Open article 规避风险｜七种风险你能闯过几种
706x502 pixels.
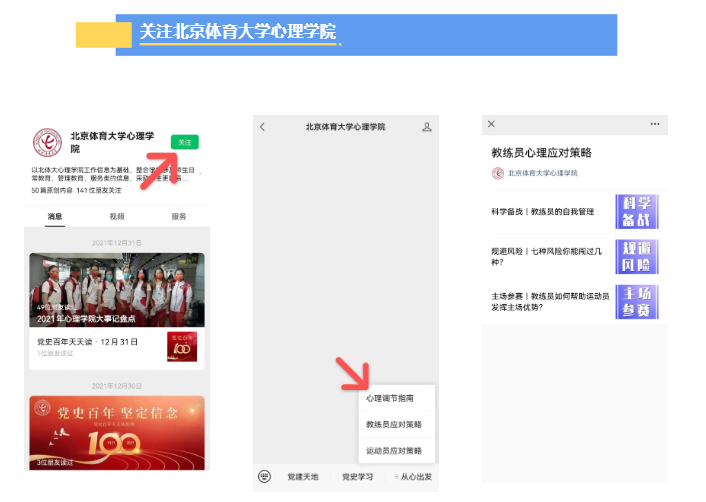coord(546,257)
